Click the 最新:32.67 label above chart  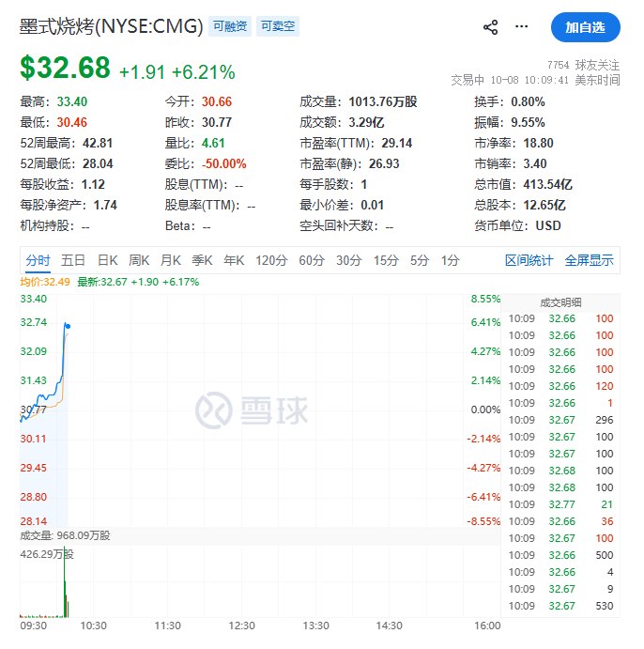click(138, 283)
